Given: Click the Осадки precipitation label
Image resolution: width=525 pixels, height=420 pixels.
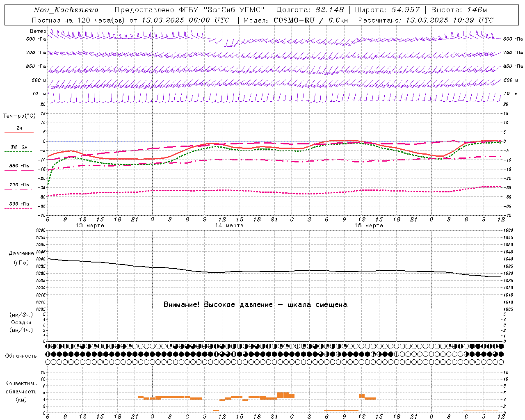Looking at the screenshot, I should (21, 322).
